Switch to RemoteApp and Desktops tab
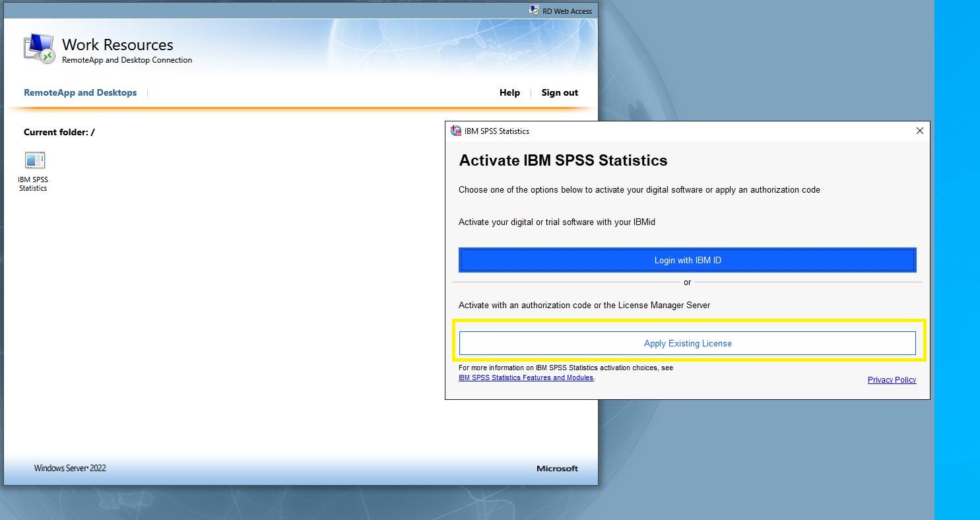980x520 pixels. click(x=80, y=92)
